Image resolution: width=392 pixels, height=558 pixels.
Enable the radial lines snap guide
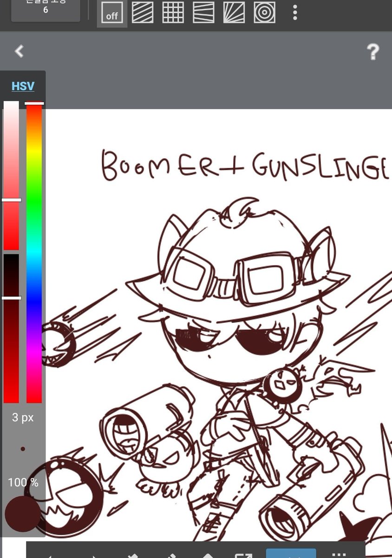(x=234, y=13)
